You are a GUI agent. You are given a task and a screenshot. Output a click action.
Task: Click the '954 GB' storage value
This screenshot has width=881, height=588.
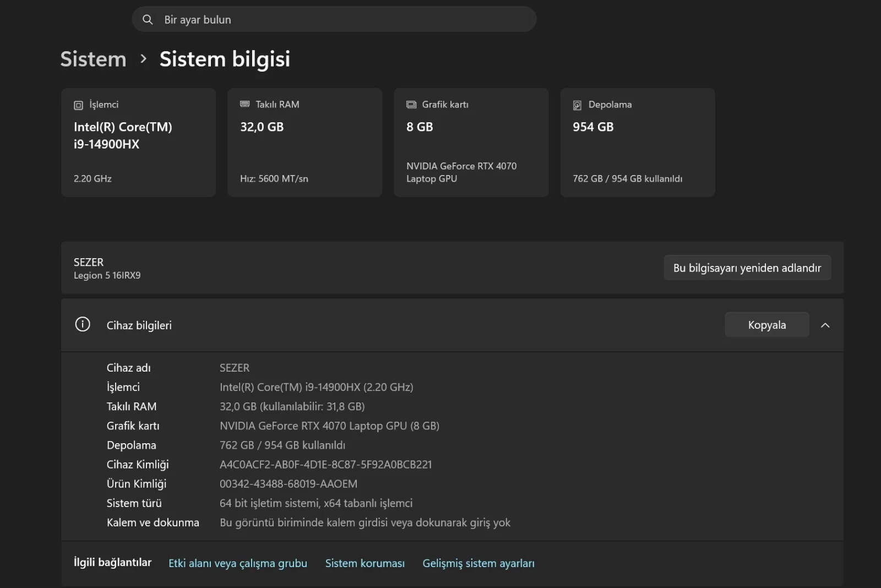click(593, 127)
